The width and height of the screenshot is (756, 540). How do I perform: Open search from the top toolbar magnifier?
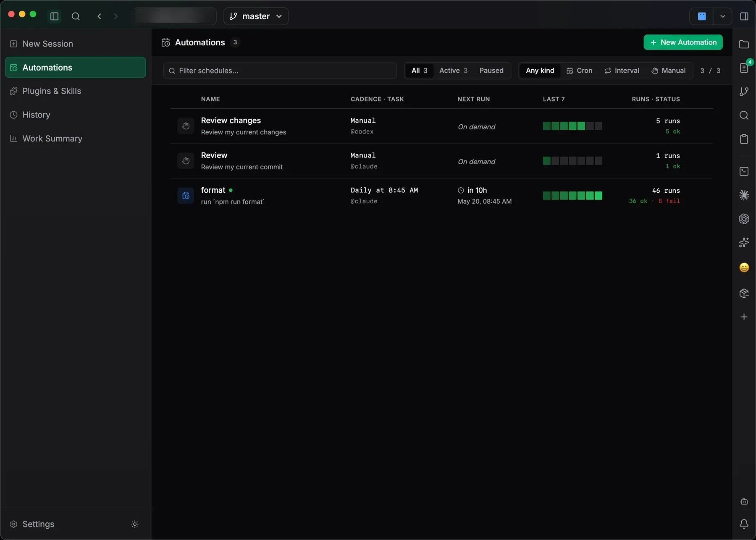[76, 16]
